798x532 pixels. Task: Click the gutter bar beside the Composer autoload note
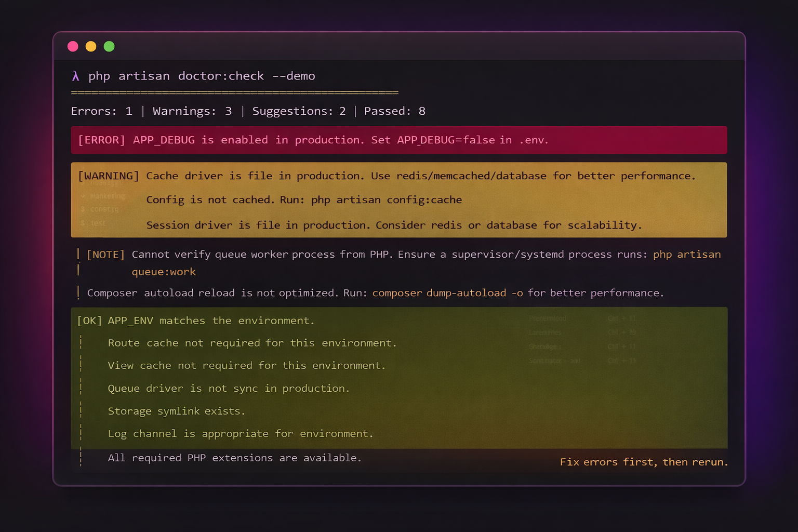pos(78,292)
